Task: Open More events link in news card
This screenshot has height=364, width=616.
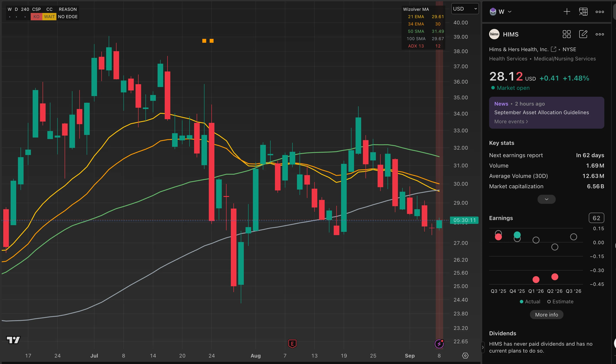Action: (x=511, y=122)
